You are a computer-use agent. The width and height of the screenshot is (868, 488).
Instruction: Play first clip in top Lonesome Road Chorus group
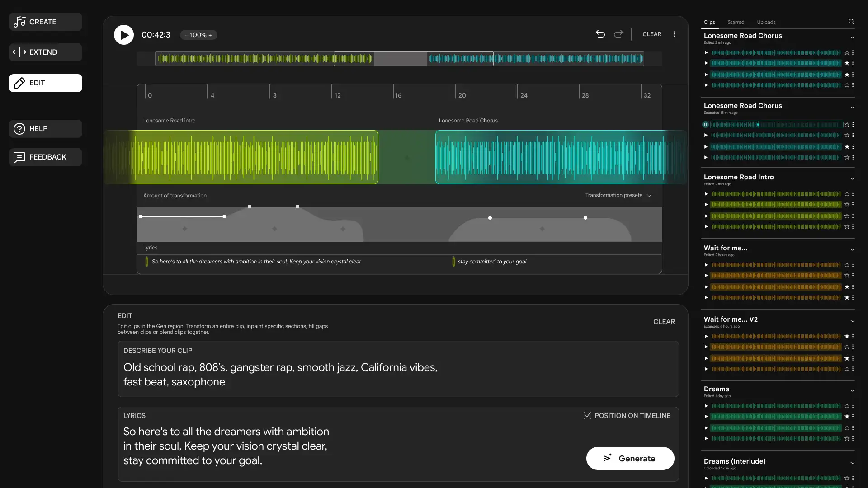(706, 52)
